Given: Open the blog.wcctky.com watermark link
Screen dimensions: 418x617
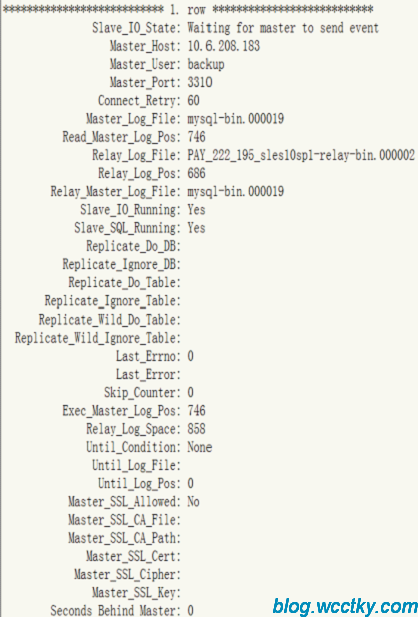Looking at the screenshot, I should pyautogui.click(x=345, y=606).
